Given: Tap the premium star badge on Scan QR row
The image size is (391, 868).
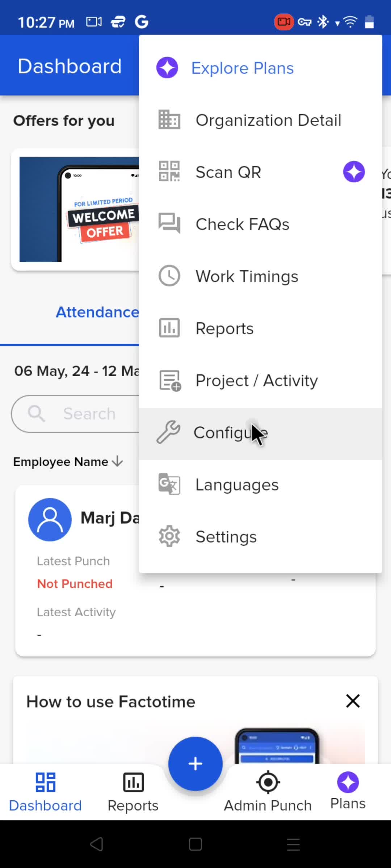Looking at the screenshot, I should [354, 172].
